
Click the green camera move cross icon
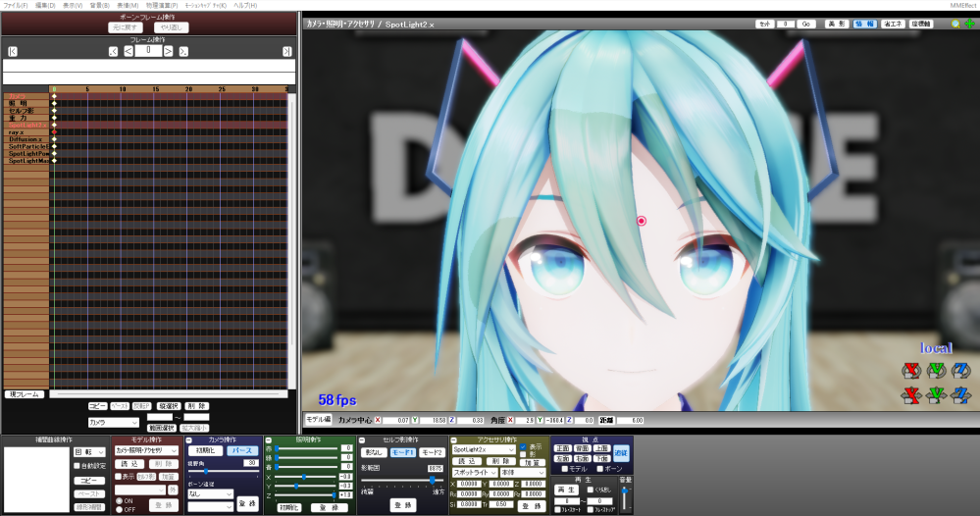click(x=969, y=24)
